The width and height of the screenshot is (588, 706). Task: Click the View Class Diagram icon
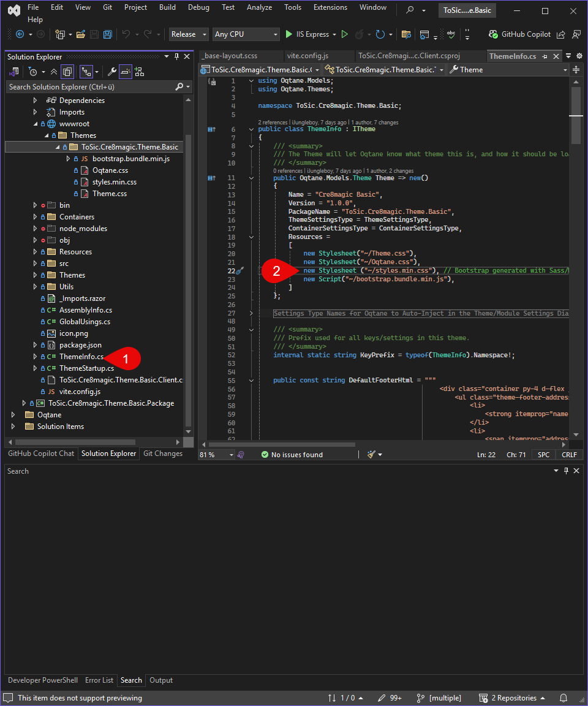tap(140, 72)
